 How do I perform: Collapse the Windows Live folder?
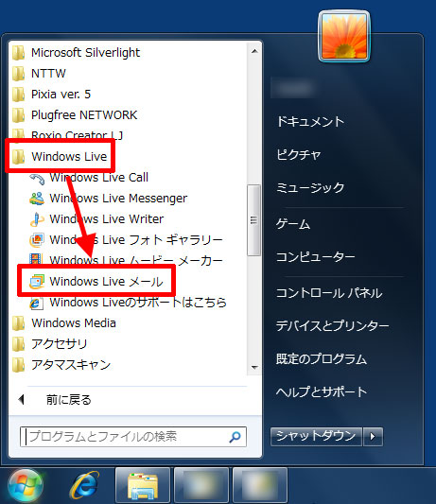[60, 157]
